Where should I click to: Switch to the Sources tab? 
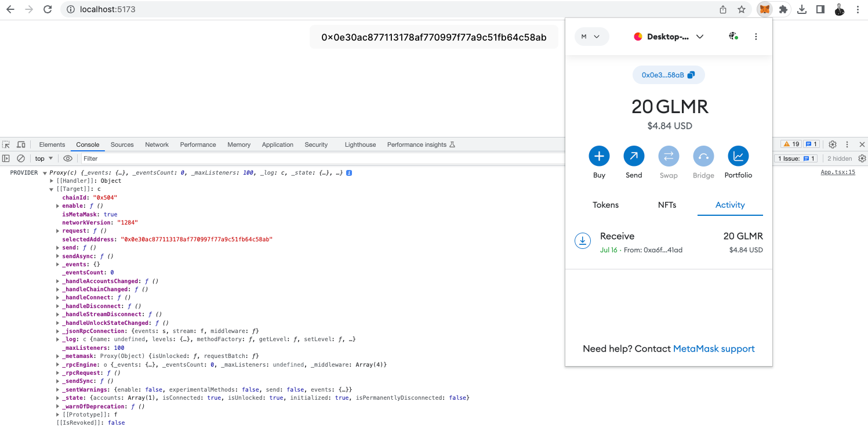[122, 144]
